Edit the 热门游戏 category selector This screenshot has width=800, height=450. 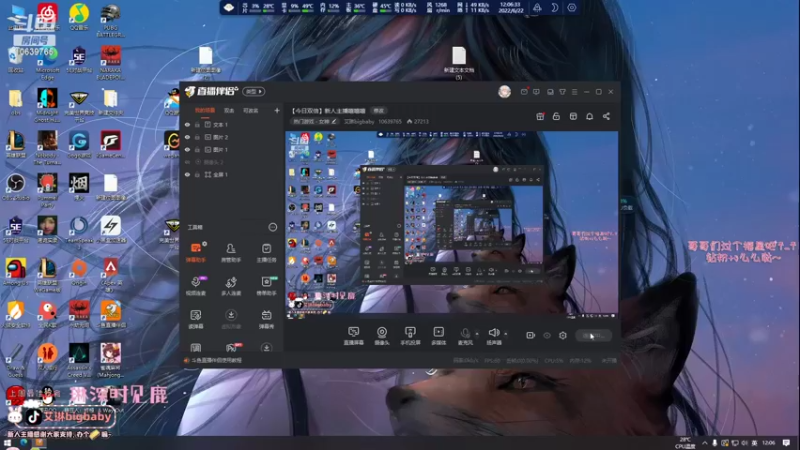tap(315, 121)
